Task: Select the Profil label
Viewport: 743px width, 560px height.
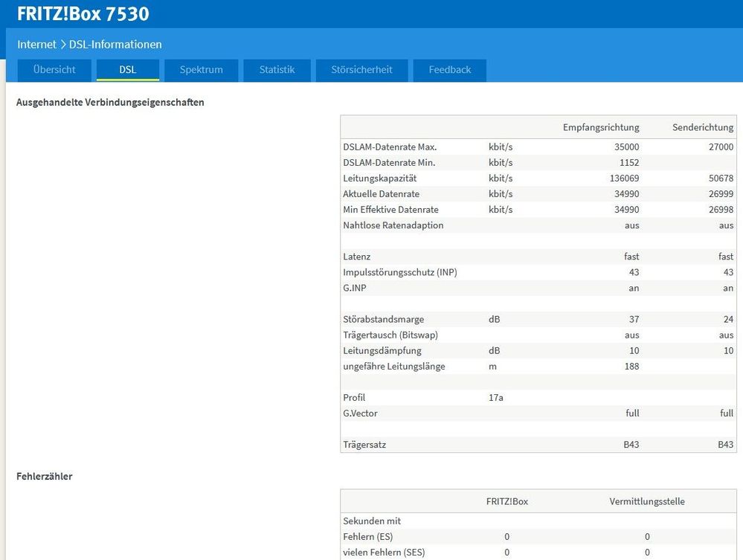Action: [354, 397]
